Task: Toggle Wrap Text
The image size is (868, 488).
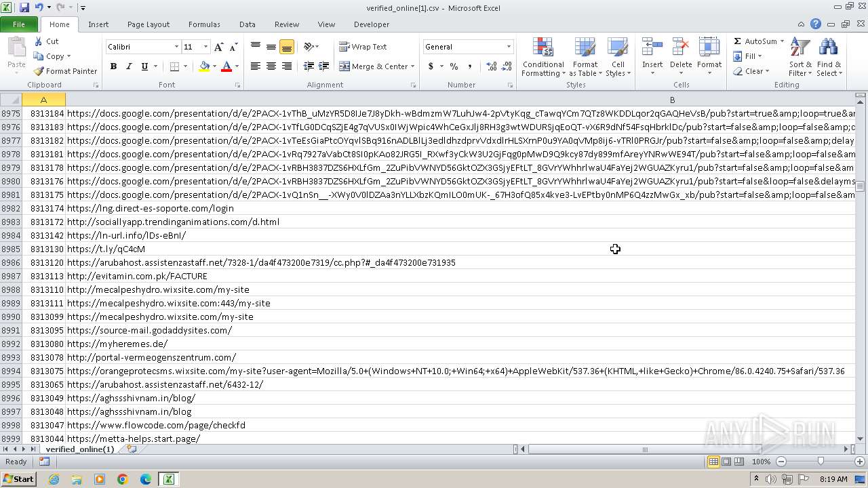Action: (363, 47)
